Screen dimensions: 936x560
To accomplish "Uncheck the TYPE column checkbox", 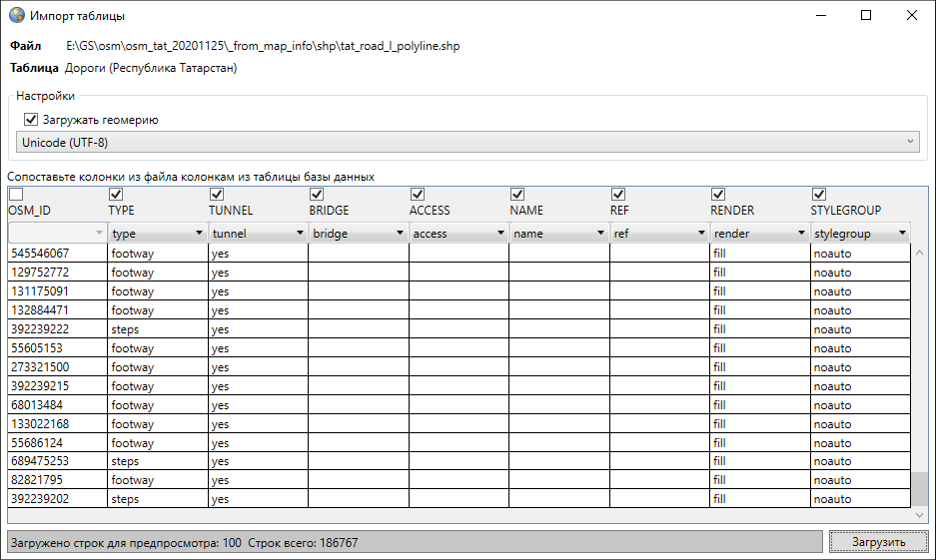I will 116,195.
